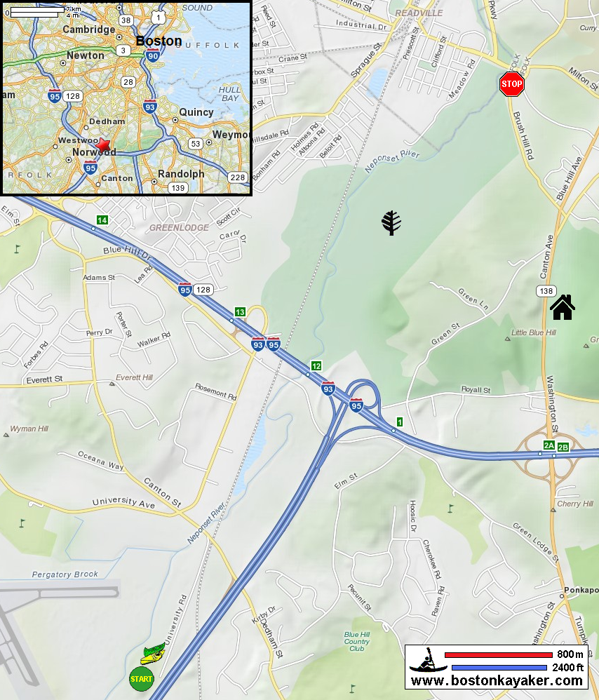
Task: Click the exit 1 green marker
Action: (400, 422)
